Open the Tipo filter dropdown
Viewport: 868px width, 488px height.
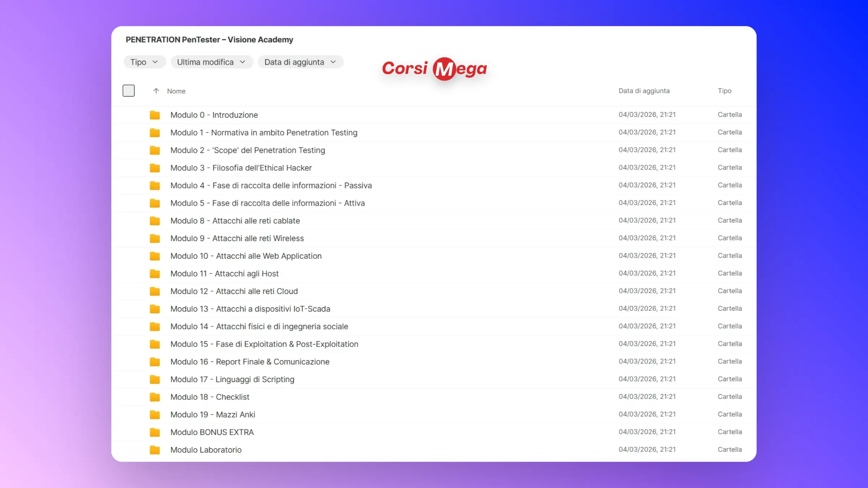point(144,62)
